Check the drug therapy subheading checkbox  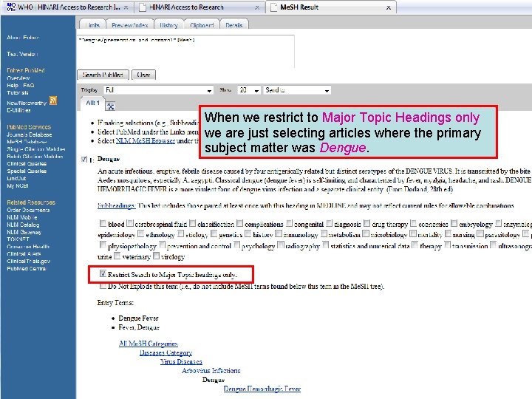[x=366, y=223]
